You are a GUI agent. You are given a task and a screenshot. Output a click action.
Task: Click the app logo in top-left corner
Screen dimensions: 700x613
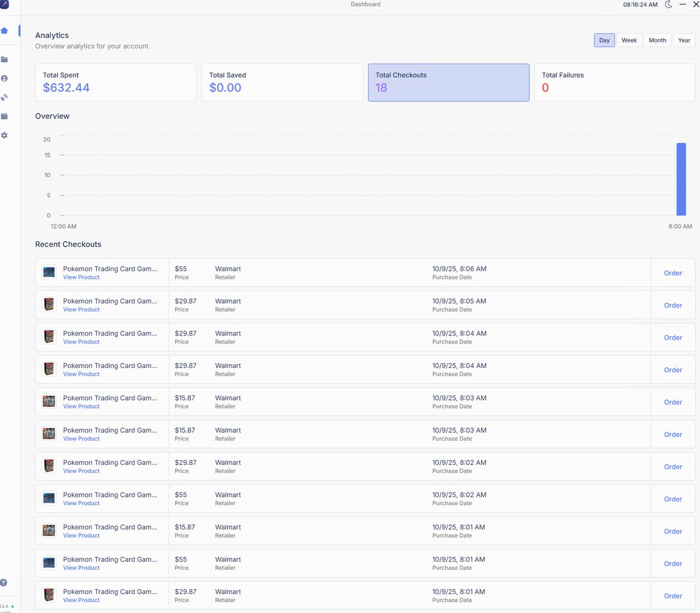point(4,4)
